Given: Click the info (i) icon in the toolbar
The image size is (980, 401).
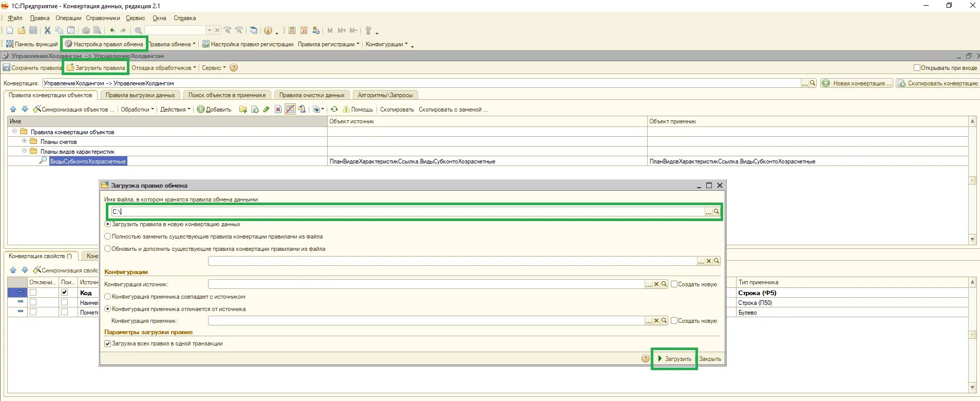Looking at the screenshot, I should (268, 30).
